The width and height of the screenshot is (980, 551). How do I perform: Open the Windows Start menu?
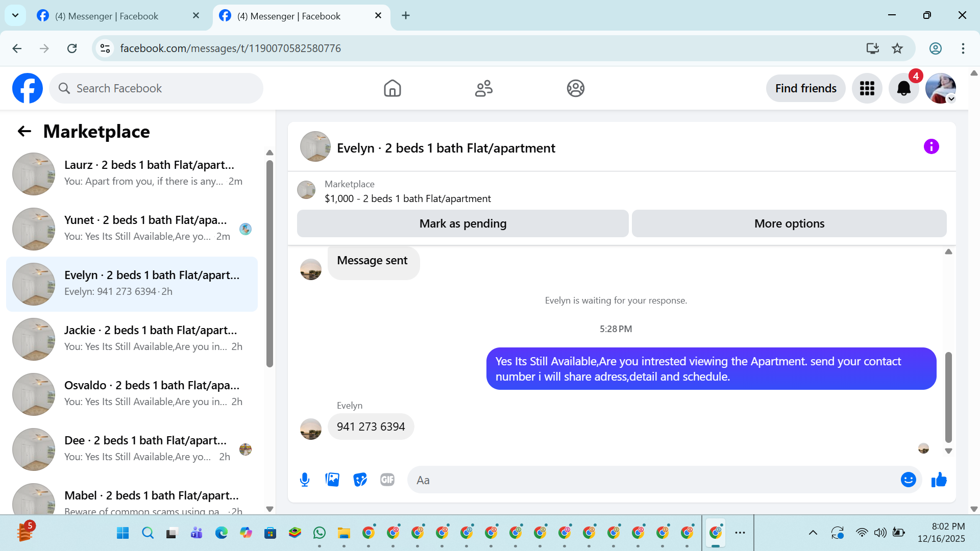(x=123, y=533)
